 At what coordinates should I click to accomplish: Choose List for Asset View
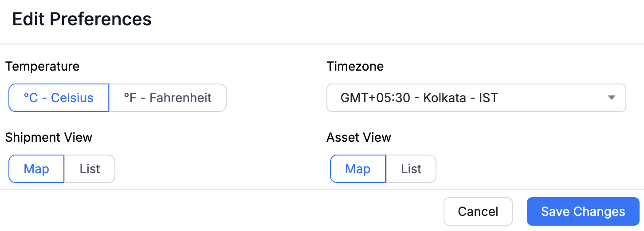(x=411, y=169)
